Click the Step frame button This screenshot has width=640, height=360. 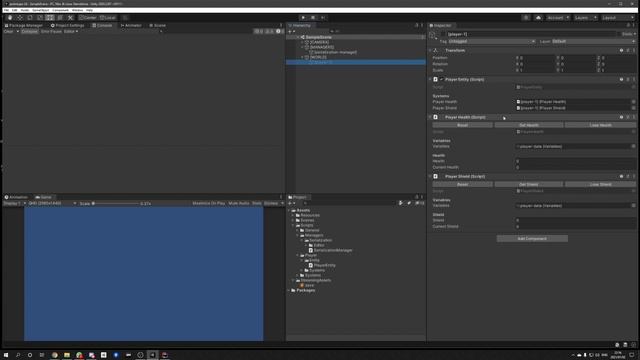323,18
